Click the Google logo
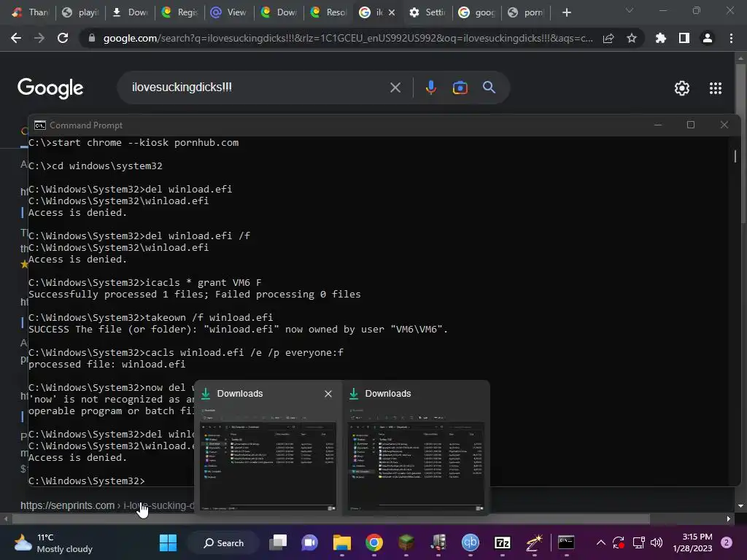Viewport: 747px width, 560px height. click(x=50, y=88)
